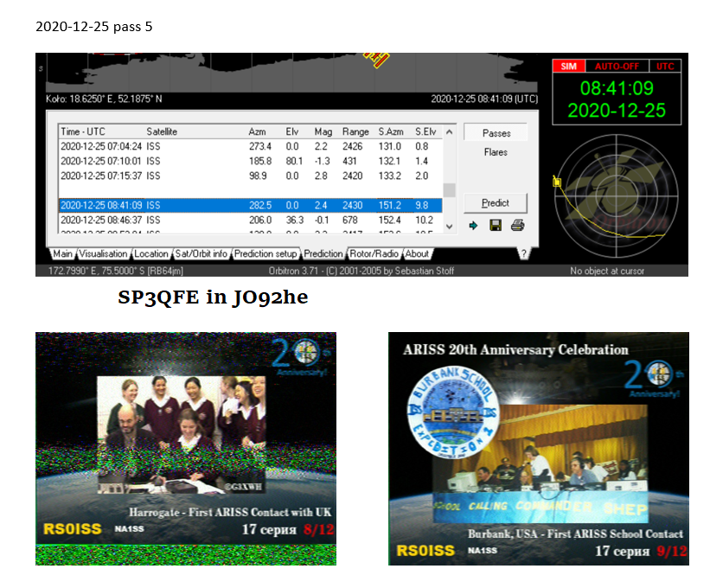The image size is (710, 588).
Task: Click the SP3QFE in JO92he caption
Action: (x=213, y=297)
